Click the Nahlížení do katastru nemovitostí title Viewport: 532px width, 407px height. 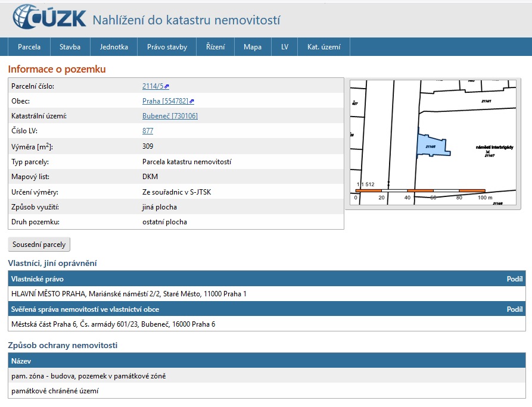coord(186,20)
